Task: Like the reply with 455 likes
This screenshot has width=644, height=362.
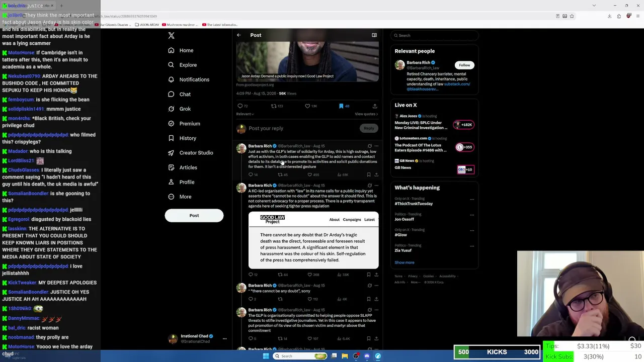Action: 310,174
